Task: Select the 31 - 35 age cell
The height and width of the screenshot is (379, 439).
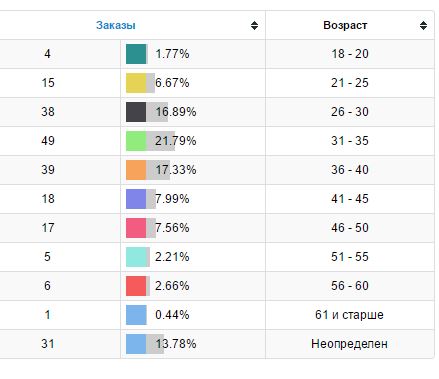Action: [350, 141]
